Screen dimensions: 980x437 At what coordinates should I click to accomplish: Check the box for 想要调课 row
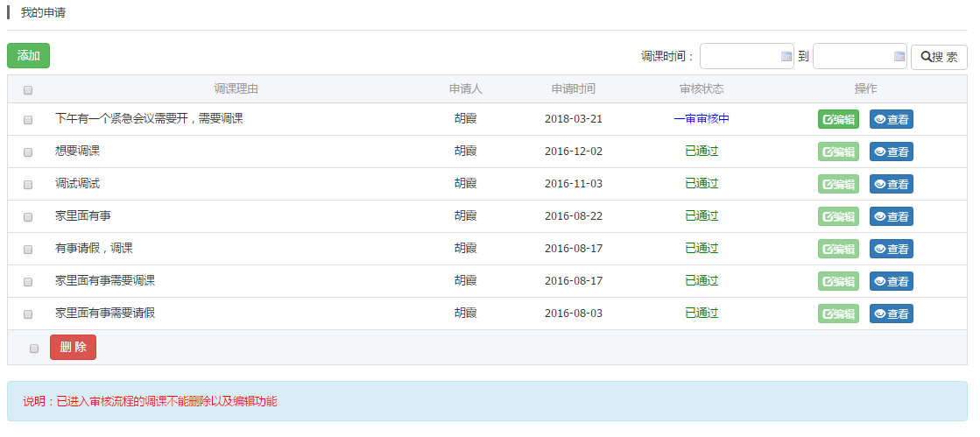click(28, 152)
